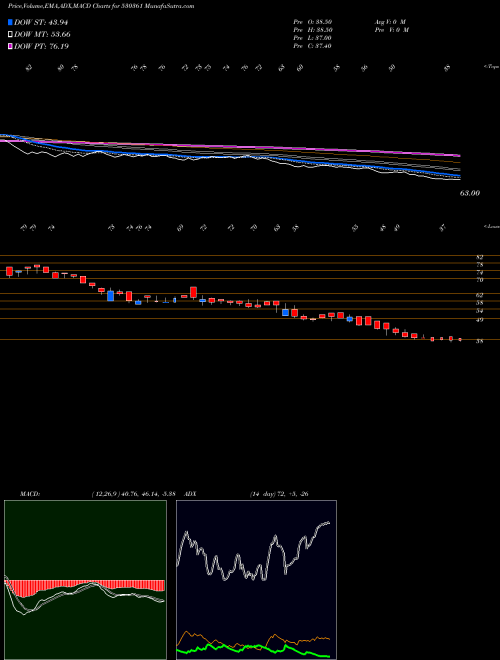Click the large blue candlestick near 62
The width and height of the screenshot is (500, 660).
coord(110,295)
